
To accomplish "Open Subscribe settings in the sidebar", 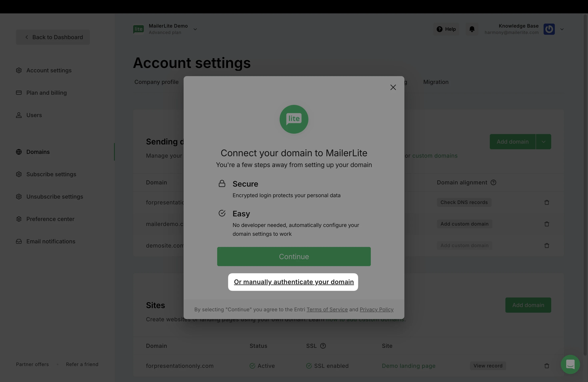I will point(51,174).
